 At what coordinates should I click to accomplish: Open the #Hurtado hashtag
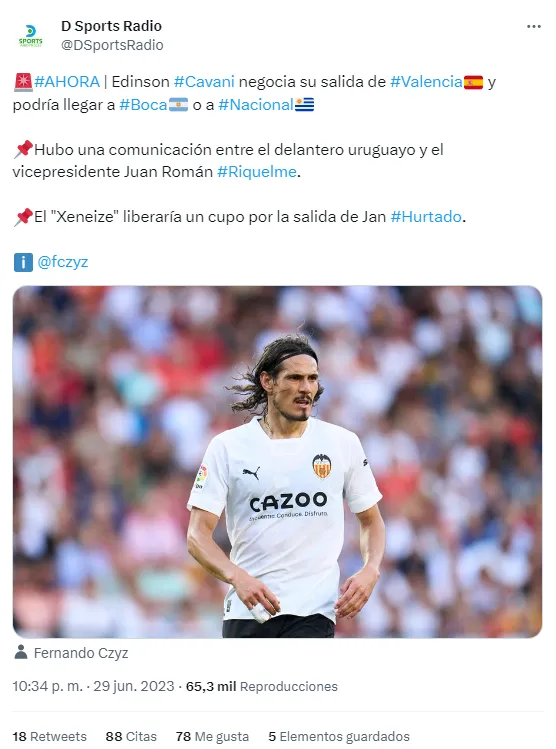(x=426, y=216)
